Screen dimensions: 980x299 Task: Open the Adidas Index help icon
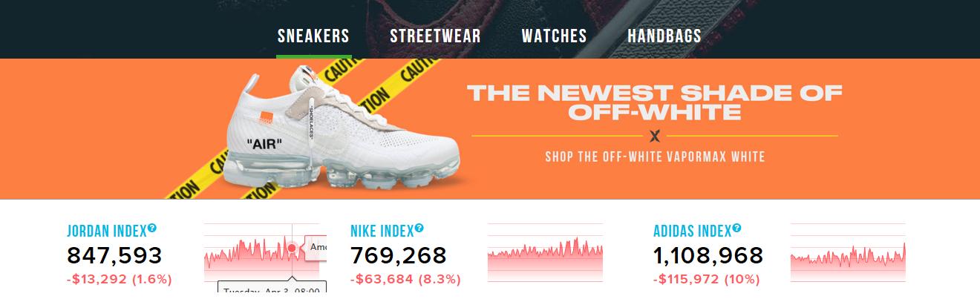(736, 229)
